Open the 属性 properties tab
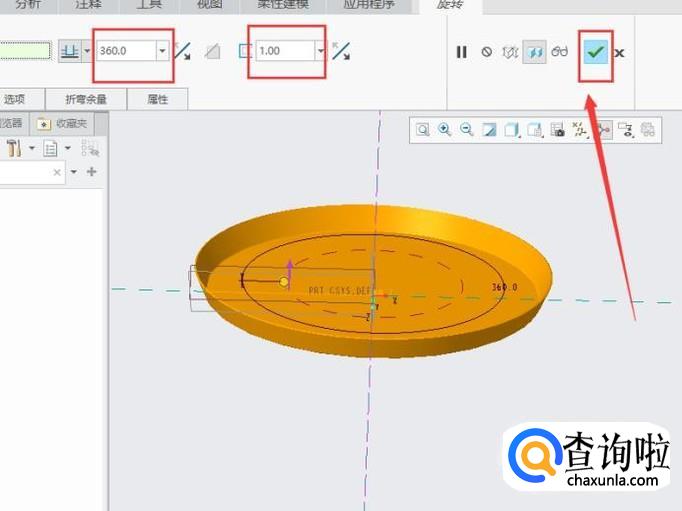 point(158,99)
